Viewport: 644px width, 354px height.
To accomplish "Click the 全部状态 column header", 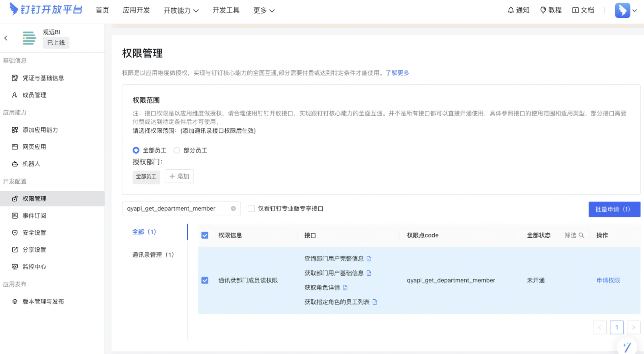I will (x=538, y=235).
